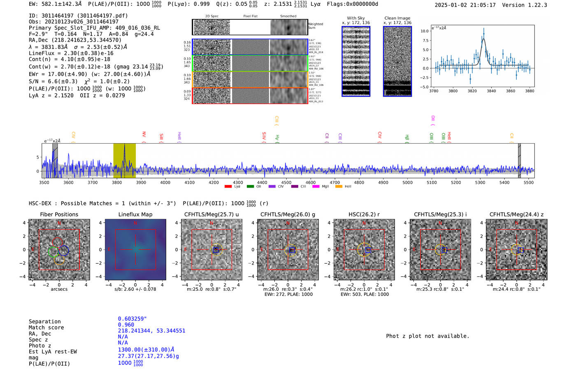The height and width of the screenshot is (392, 576).
Task: Click the green fiber circle in Fiber Positions
Action: (x=53, y=252)
